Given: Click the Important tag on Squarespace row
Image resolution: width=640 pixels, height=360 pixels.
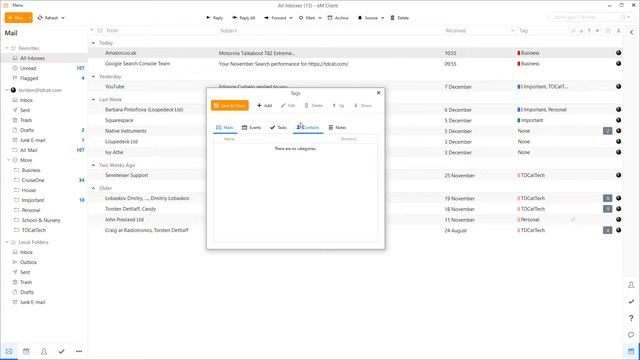Looking at the screenshot, I should pos(530,120).
